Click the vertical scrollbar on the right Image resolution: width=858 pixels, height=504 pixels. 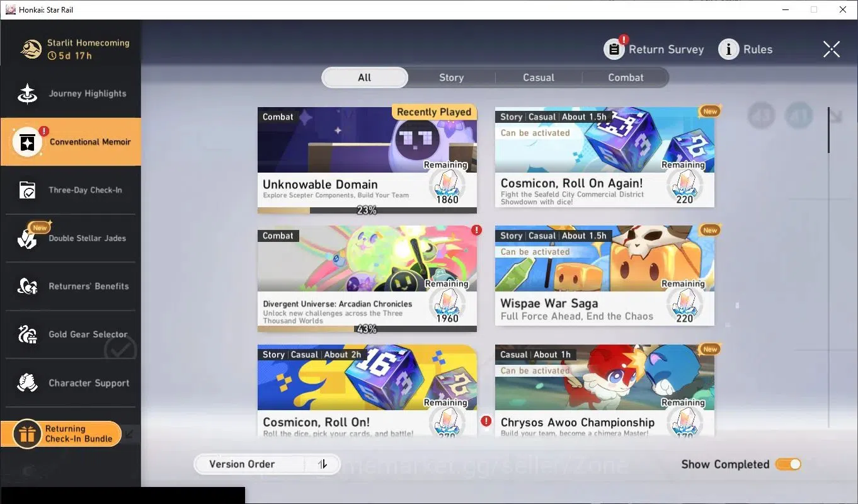tap(828, 130)
